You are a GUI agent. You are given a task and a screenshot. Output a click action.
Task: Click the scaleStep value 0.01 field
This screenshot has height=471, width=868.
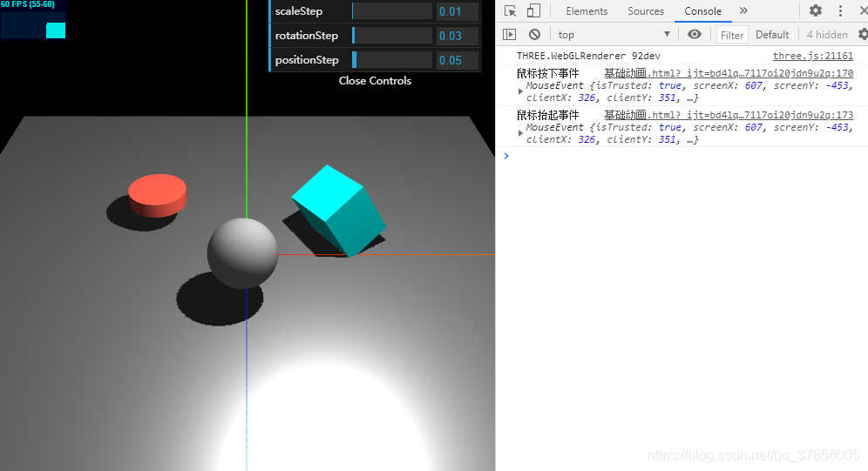tap(458, 11)
